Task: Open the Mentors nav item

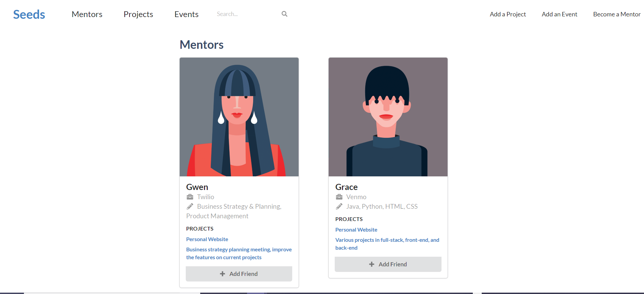Action: 87,14
